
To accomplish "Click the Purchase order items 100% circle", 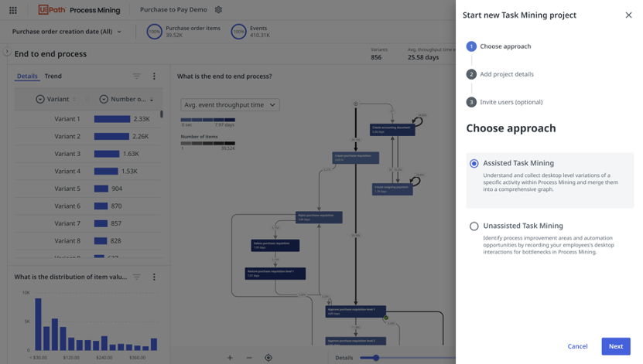I will 155,32.
